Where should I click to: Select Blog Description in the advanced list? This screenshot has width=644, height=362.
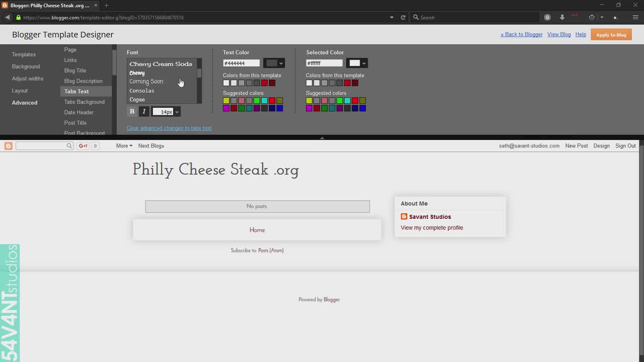pyautogui.click(x=84, y=81)
